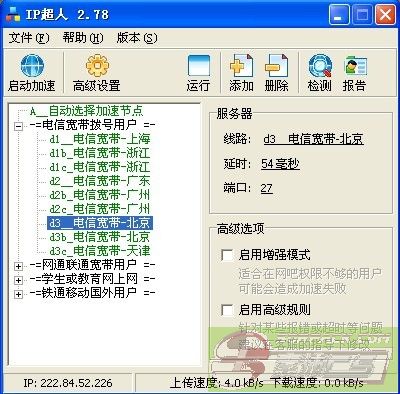Viewport: 400px width, 394px height.
Task: Collapse the 电信宽带拨号用户 tree group
Action: (x=19, y=126)
